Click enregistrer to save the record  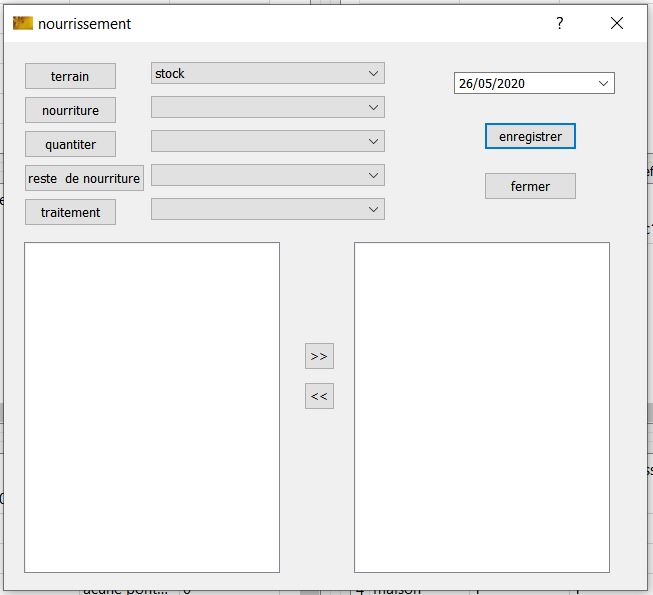click(x=530, y=136)
